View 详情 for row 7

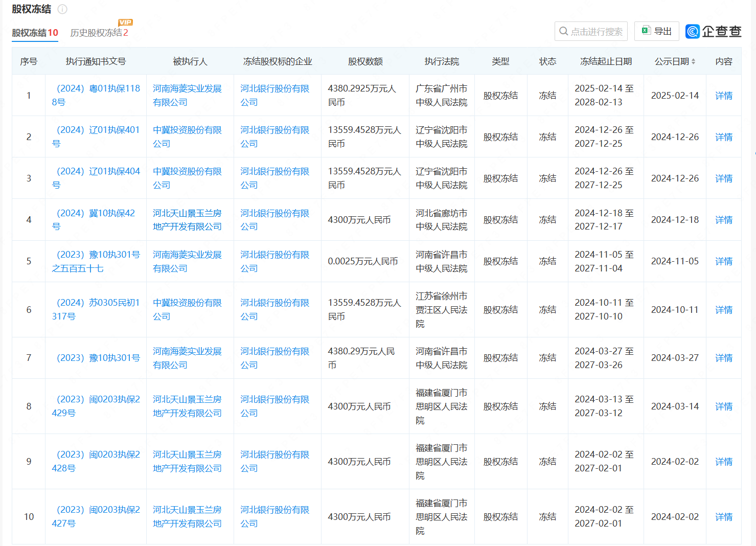point(723,358)
